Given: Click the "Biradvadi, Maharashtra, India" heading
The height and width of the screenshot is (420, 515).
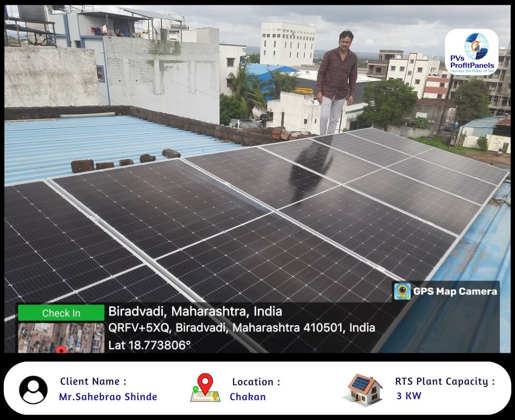Looking at the screenshot, I should point(195,311).
